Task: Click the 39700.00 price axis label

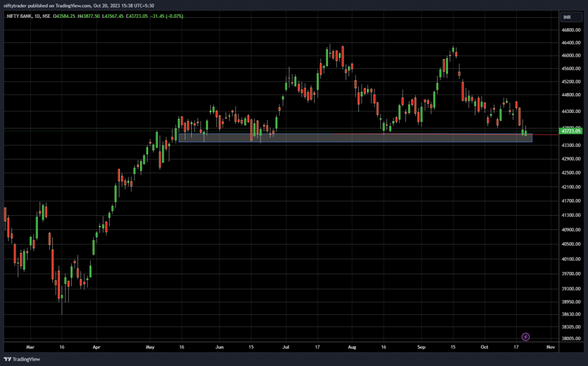Action: tap(571, 274)
